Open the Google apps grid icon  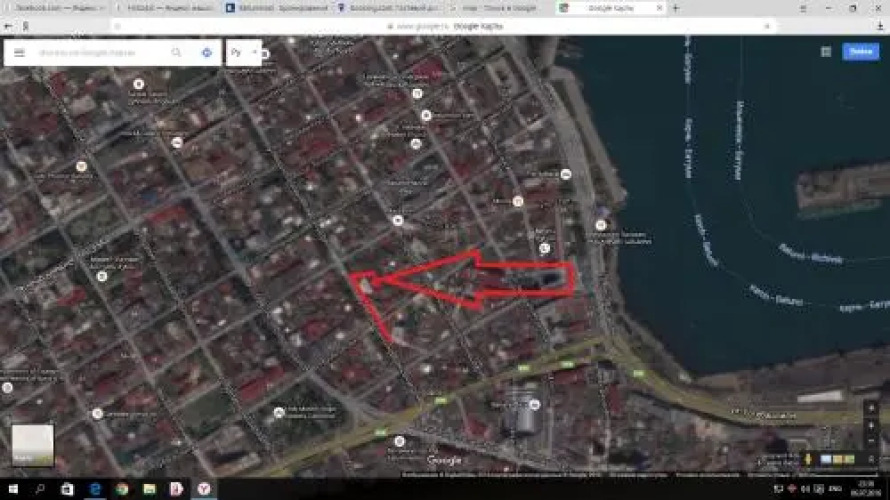[x=826, y=51]
